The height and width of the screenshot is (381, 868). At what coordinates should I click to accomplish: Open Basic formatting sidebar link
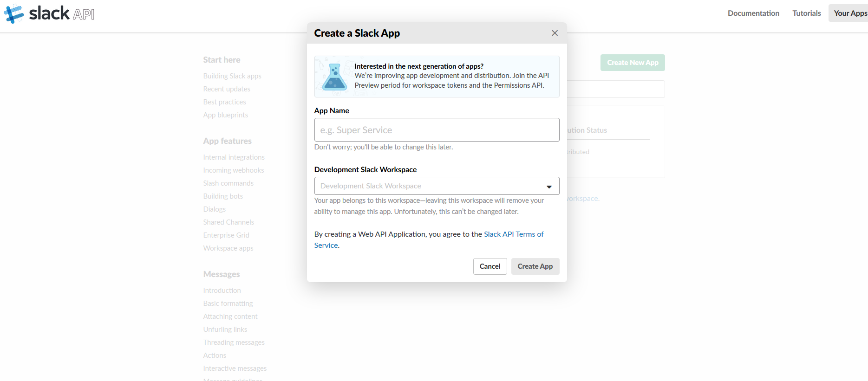(228, 304)
